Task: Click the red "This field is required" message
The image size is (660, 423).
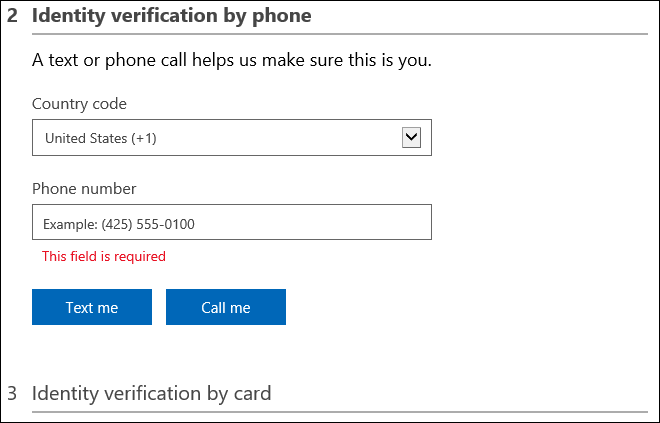Action: coord(103,256)
